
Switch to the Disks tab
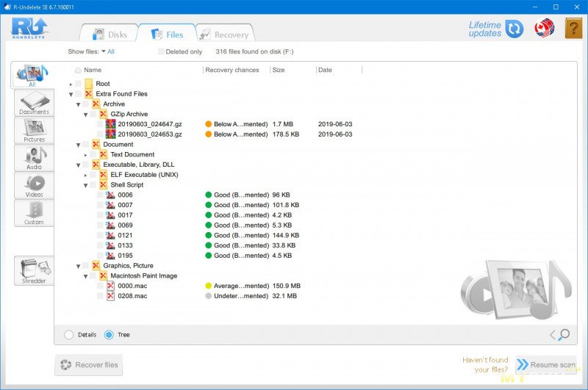(109, 34)
